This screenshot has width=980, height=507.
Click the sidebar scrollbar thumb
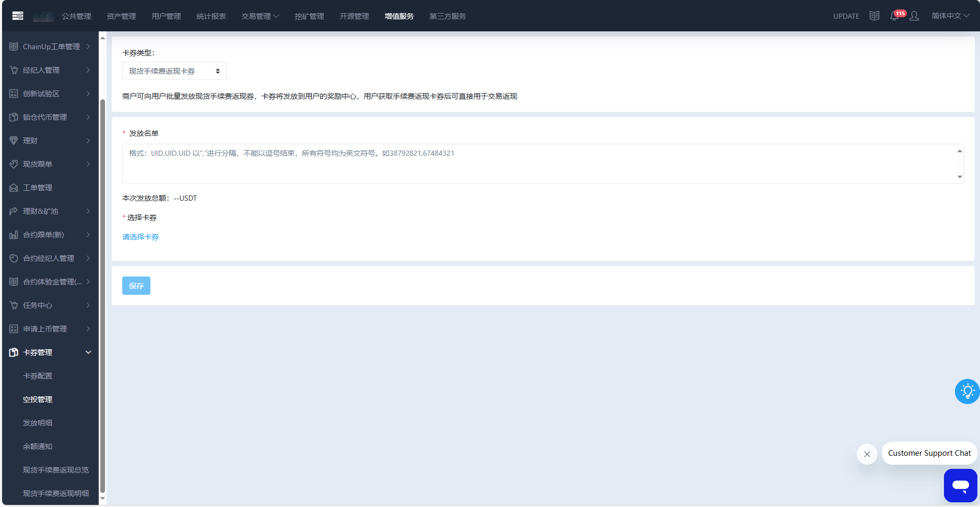102,295
